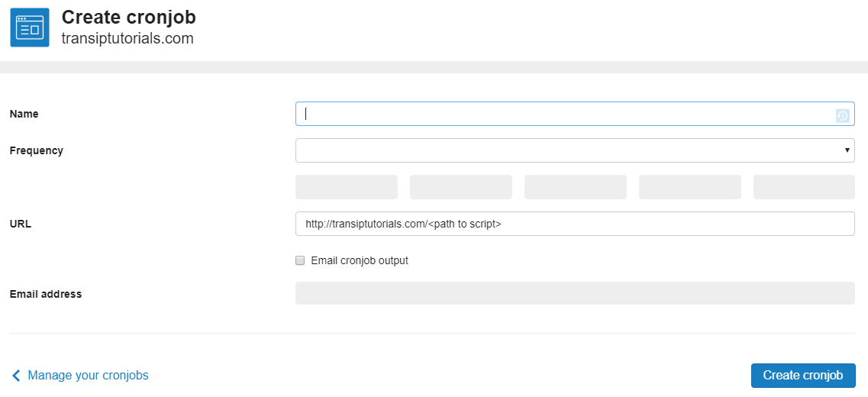The height and width of the screenshot is (397, 868).
Task: Click the blue cronjob window icon in the header
Action: [x=30, y=27]
